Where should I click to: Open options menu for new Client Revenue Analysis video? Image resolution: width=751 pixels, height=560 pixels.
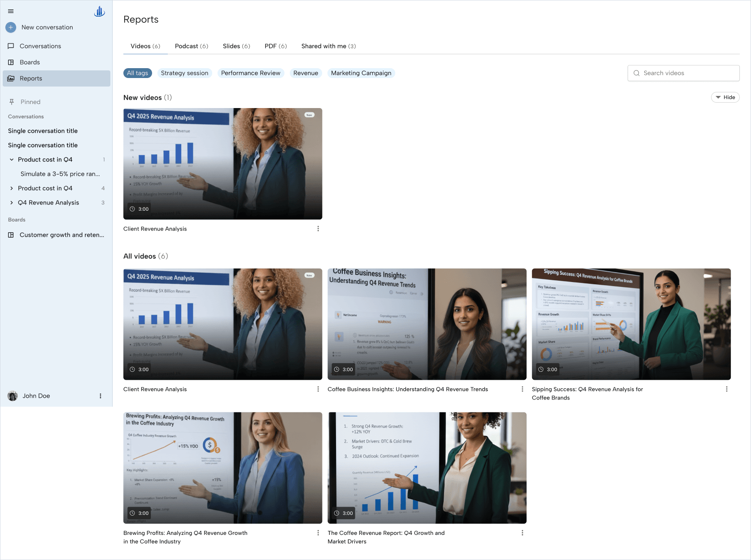click(x=318, y=229)
